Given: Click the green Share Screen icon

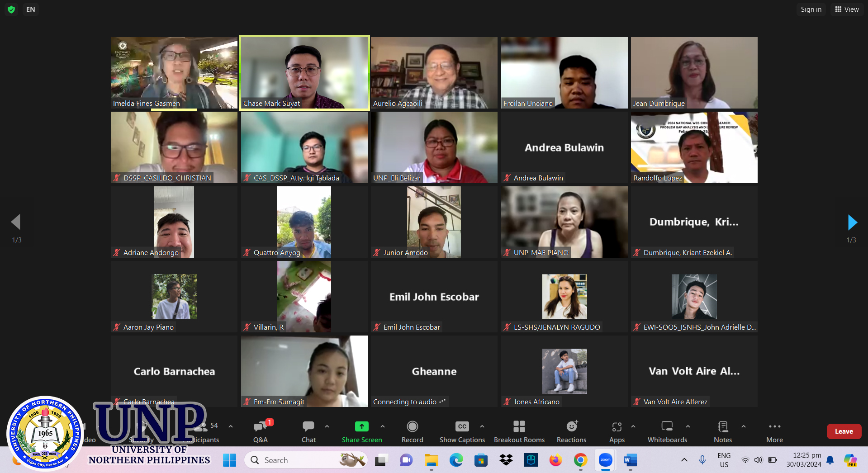Looking at the screenshot, I should click(x=361, y=426).
